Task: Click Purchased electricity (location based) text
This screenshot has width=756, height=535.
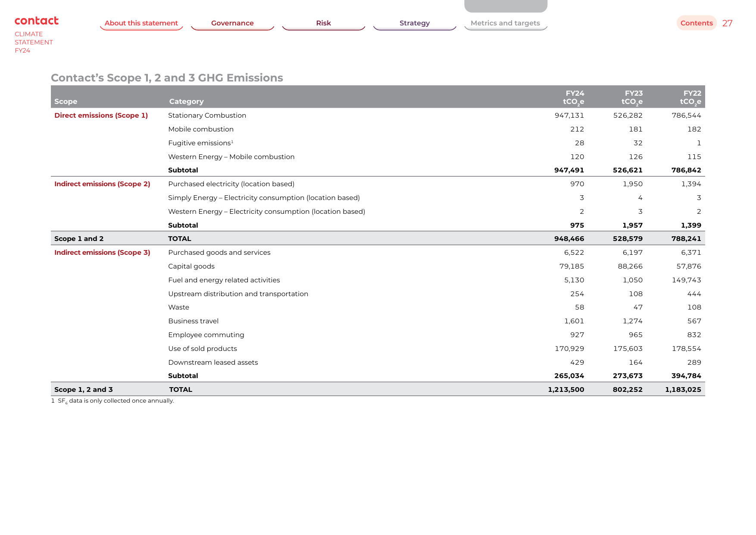Action: point(231,184)
